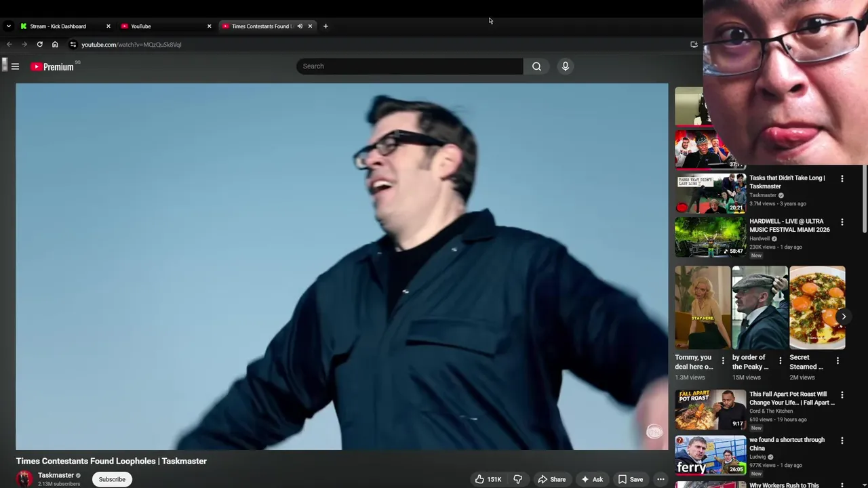868x488 pixels.
Task: Click the search magnifier button
Action: tap(536, 66)
